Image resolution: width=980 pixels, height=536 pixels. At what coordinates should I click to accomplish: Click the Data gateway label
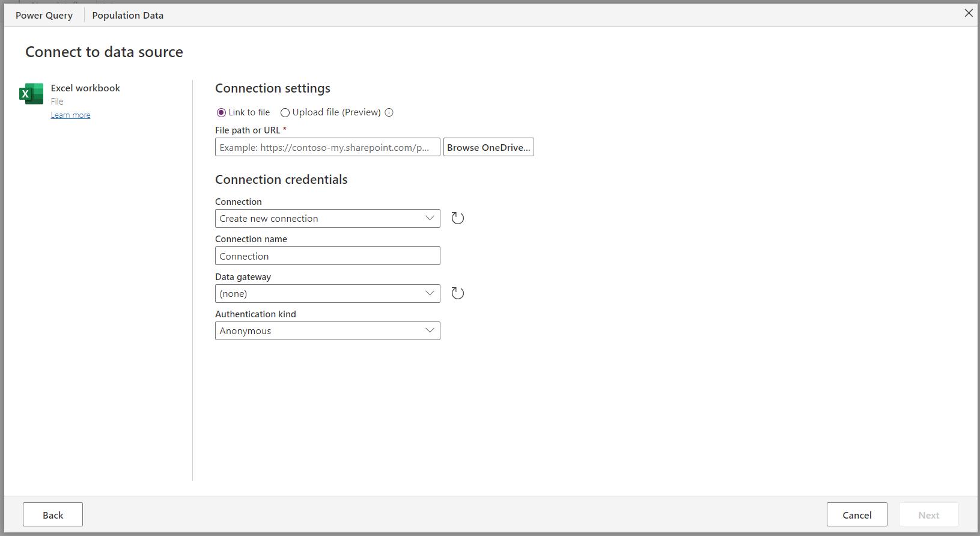coord(243,276)
